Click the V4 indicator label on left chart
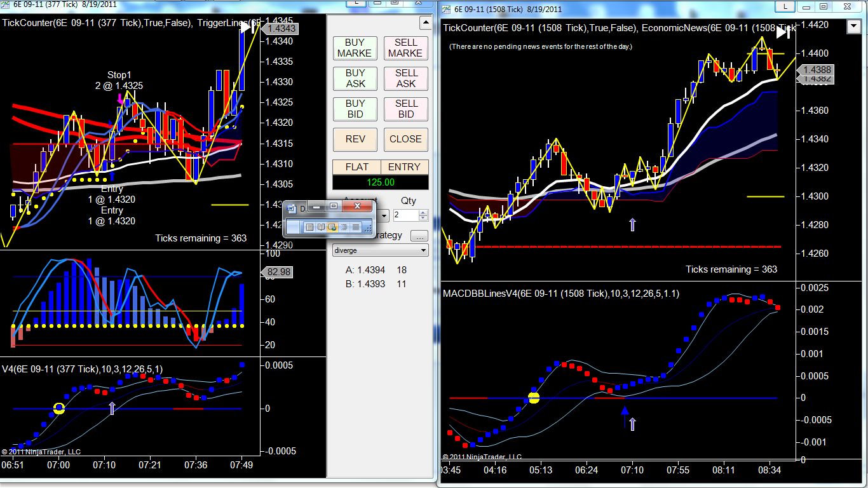The height and width of the screenshot is (488, 868). tap(82, 369)
